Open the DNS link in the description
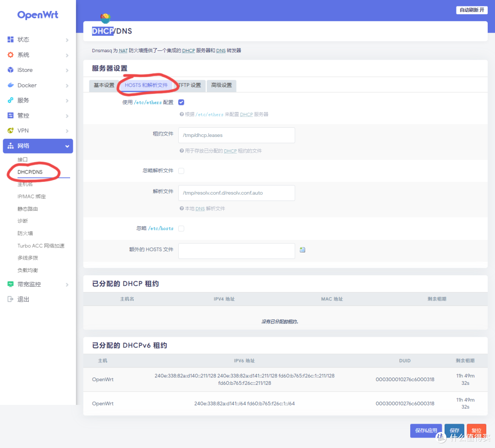Screen dimensions: 495x448 (x=220, y=50)
